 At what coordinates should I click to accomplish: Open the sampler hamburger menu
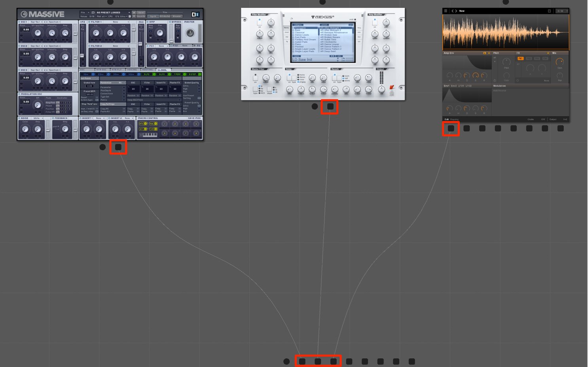[x=446, y=11]
